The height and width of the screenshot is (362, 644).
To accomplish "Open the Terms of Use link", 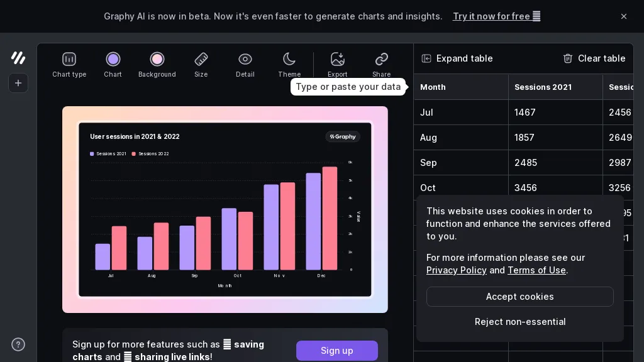I will pos(536,270).
